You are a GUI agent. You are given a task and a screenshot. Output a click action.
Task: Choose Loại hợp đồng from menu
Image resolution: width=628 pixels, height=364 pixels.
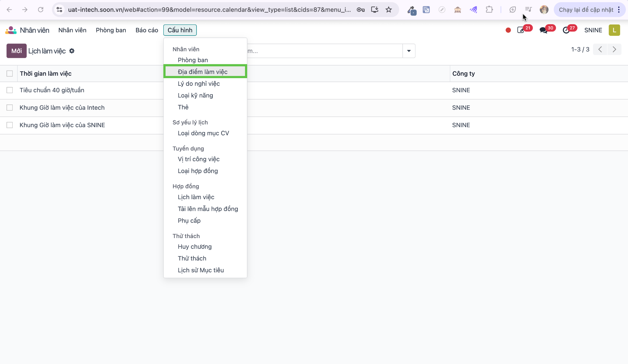click(205, 171)
